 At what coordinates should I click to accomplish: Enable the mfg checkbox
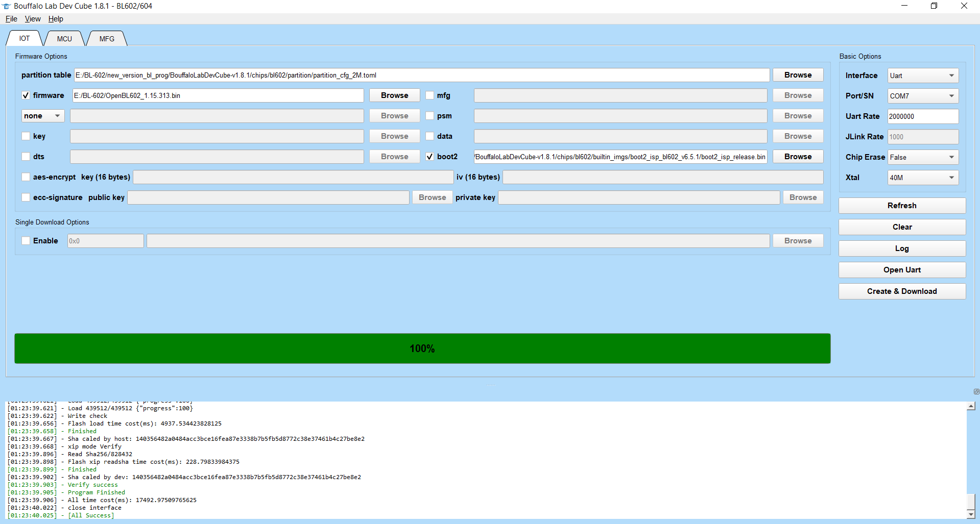[430, 95]
